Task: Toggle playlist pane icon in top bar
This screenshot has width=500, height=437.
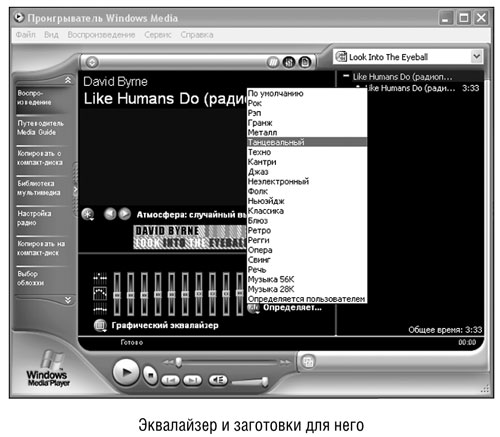Action: click(304, 62)
